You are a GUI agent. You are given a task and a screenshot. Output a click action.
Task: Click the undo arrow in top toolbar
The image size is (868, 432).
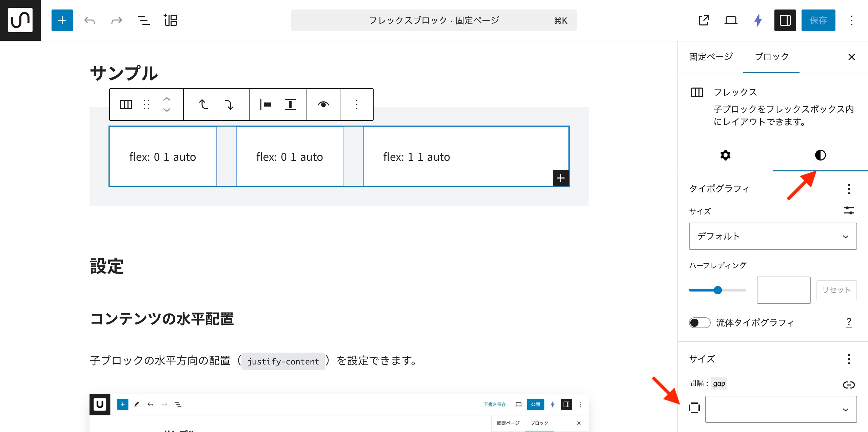(x=90, y=20)
